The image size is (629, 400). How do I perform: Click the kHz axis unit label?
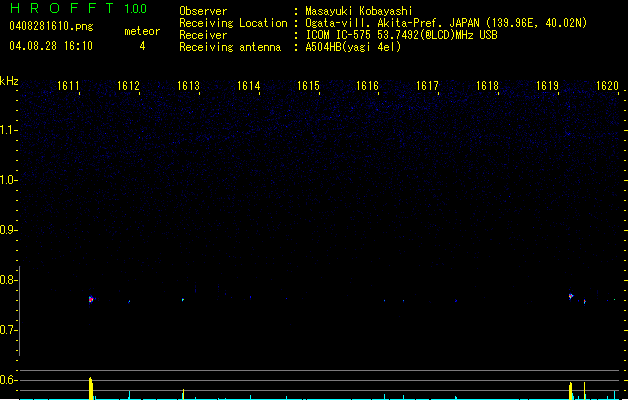(9, 81)
